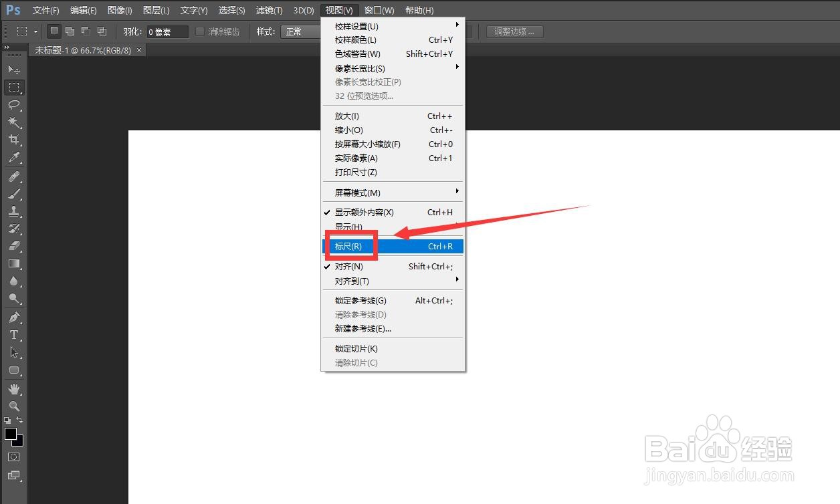The height and width of the screenshot is (504, 840).
Task: Open the 滤镜(T) menu
Action: point(269,10)
